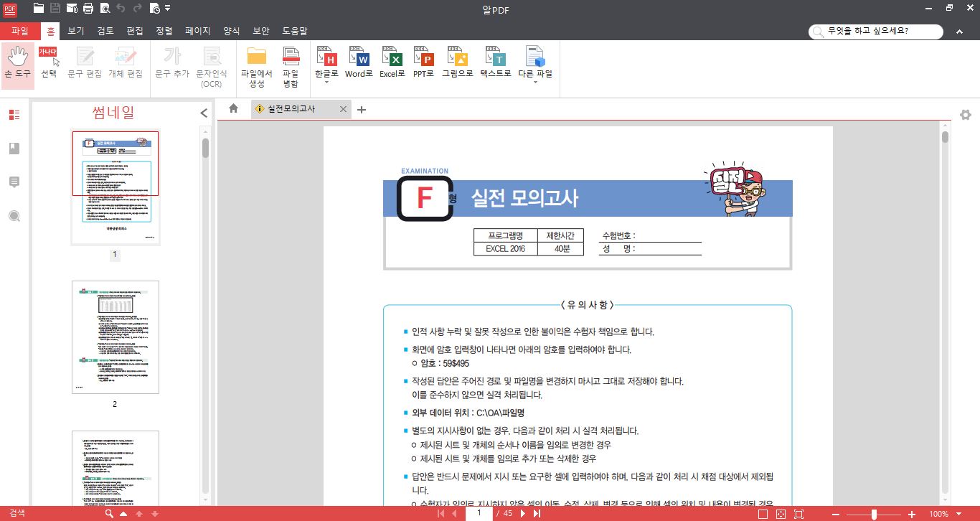
Task: Open the 파일 병합 merge tool
Action: point(291,67)
